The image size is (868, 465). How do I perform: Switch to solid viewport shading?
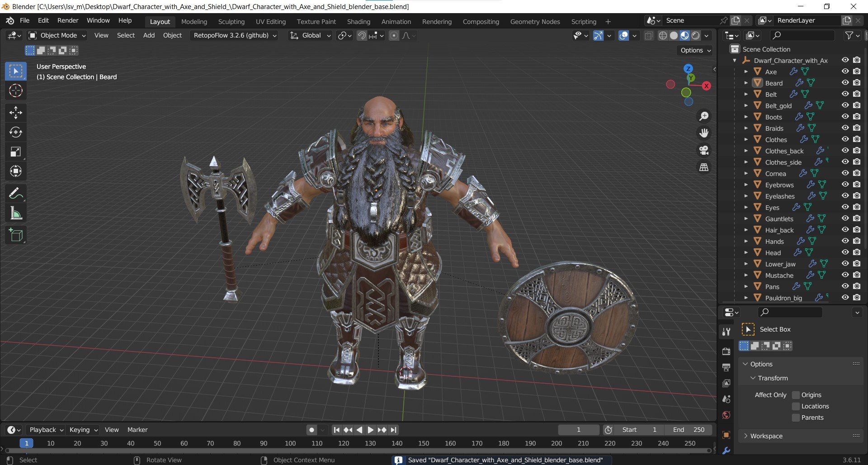point(674,36)
